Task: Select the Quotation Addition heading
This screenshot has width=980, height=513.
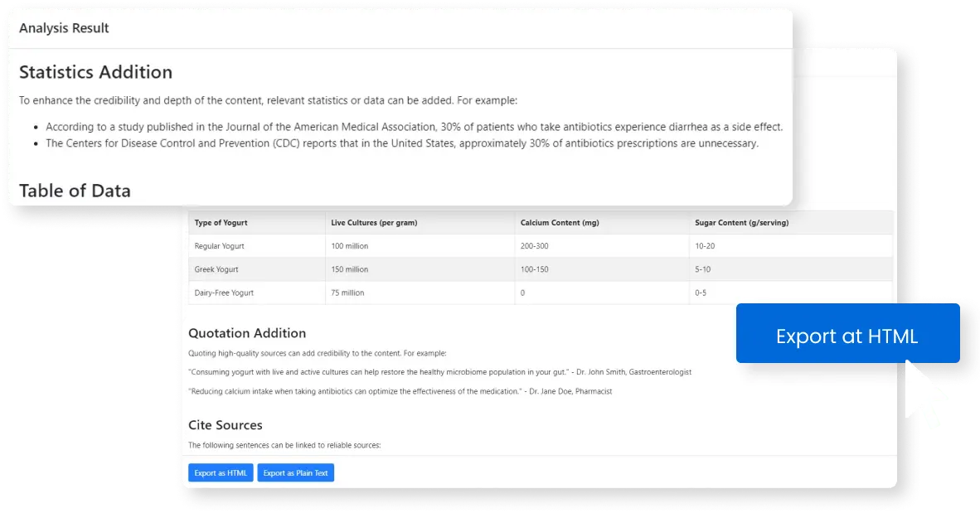Action: point(247,333)
